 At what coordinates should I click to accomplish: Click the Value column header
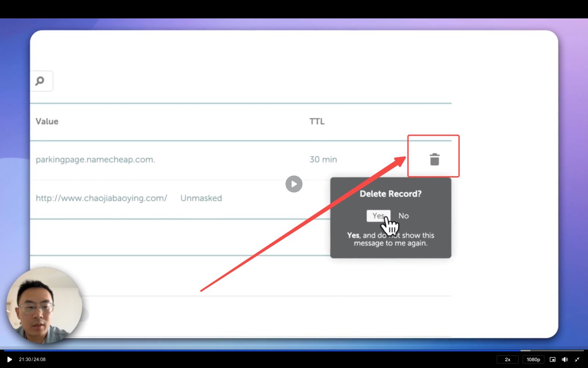[47, 121]
